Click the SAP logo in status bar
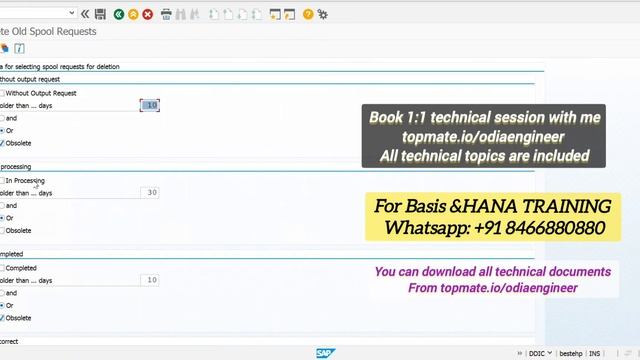Screen dimensions: 640x360 325,353
